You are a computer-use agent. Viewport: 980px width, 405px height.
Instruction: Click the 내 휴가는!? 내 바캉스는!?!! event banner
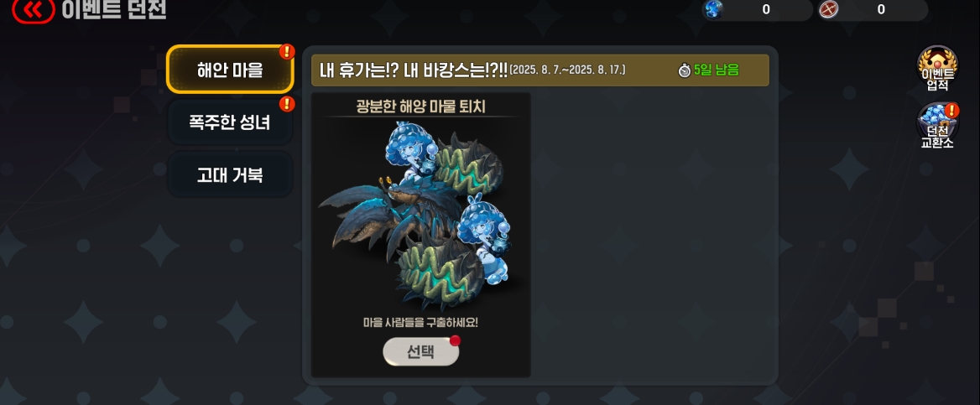coord(540,70)
